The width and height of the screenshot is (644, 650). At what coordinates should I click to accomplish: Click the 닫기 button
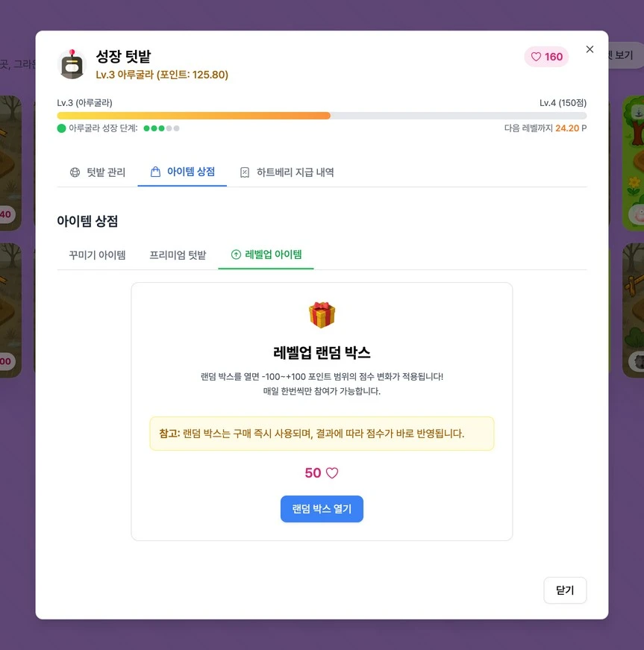pyautogui.click(x=565, y=590)
